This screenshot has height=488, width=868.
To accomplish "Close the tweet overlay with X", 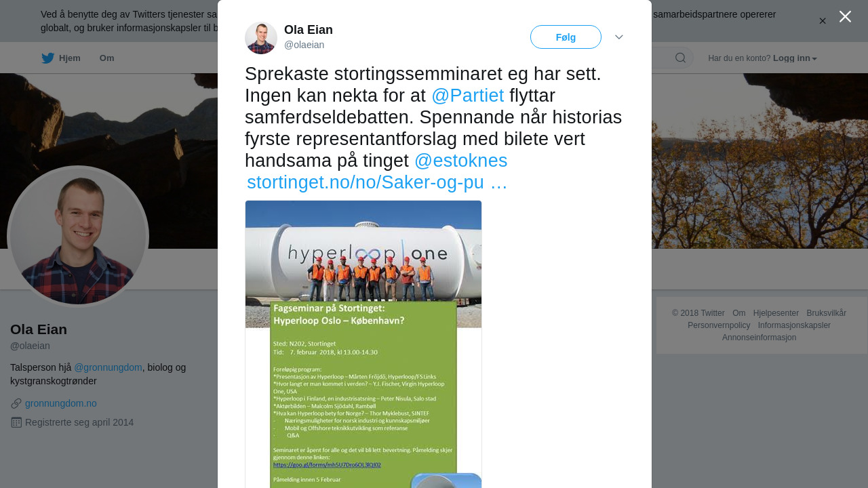I will [845, 16].
